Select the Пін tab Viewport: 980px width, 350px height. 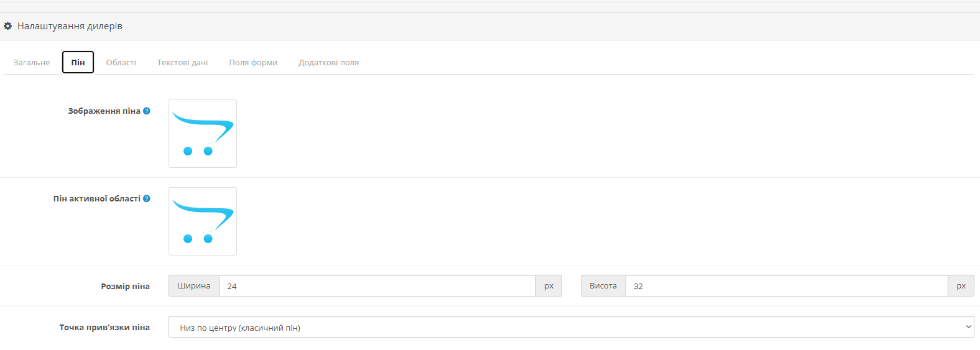[x=78, y=62]
